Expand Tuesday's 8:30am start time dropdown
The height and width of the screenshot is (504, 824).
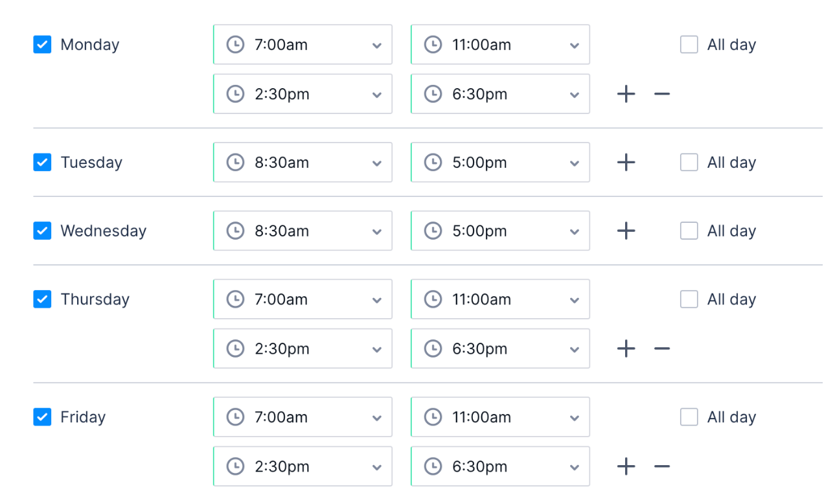point(376,162)
